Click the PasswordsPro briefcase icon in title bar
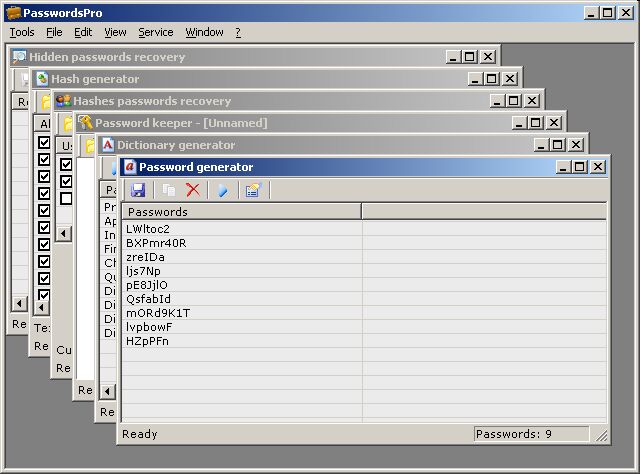Image resolution: width=640 pixels, height=474 pixels. pos(13,13)
